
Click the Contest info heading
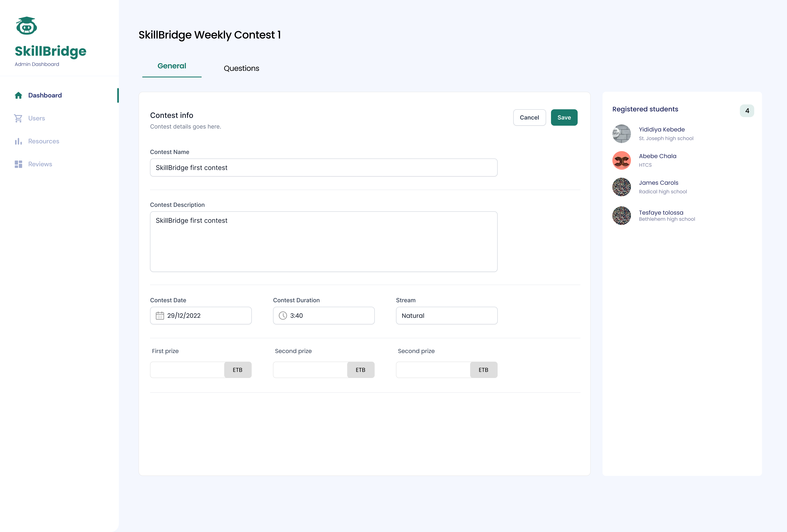tap(172, 115)
